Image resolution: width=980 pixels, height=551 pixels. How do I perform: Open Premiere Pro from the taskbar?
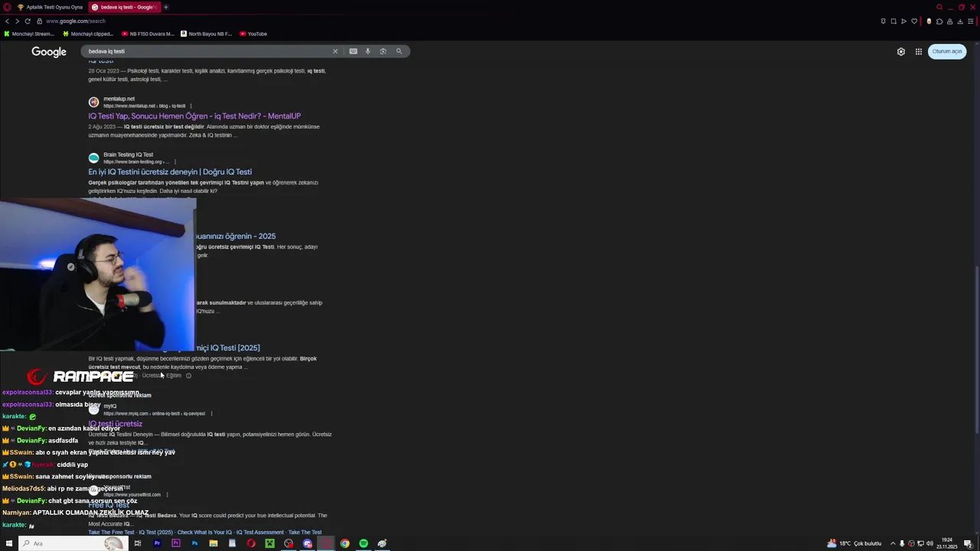pos(157,543)
